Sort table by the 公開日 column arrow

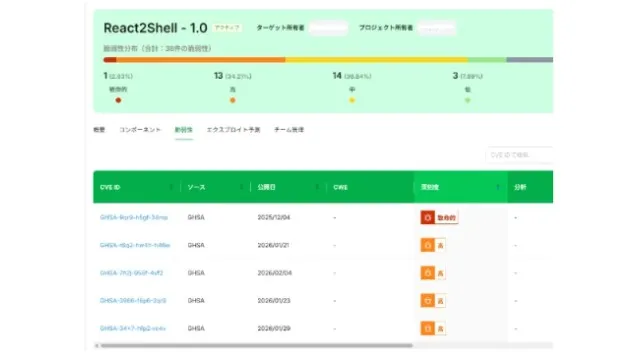click(x=317, y=187)
